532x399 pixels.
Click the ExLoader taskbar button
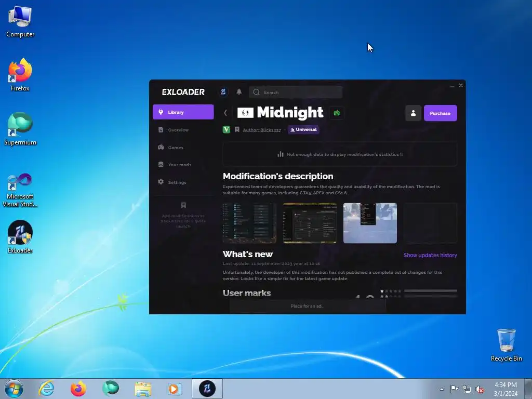(x=207, y=389)
